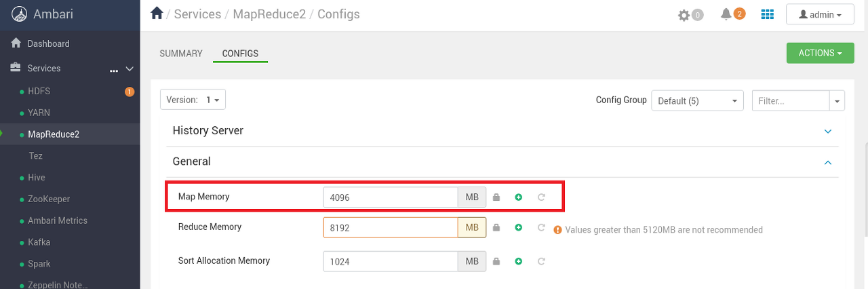Click Configs breadcrumb text
Viewport: 868px width, 289px height.
338,14
